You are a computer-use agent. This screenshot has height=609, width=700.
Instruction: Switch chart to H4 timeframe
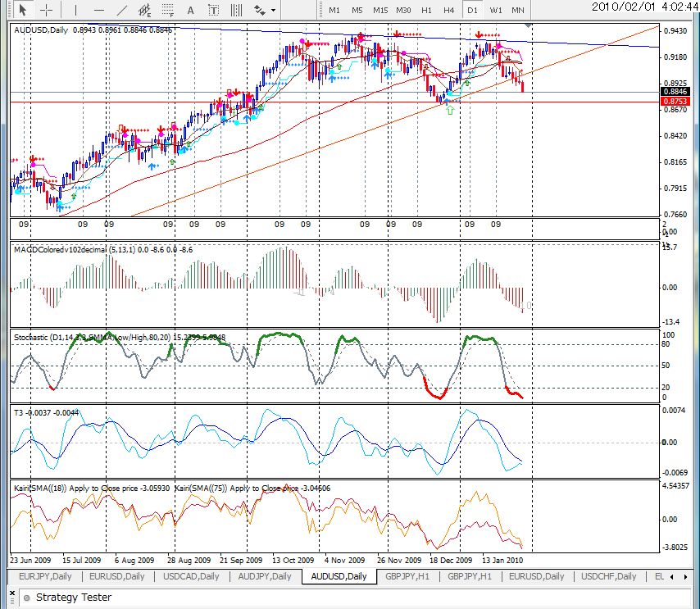click(449, 10)
